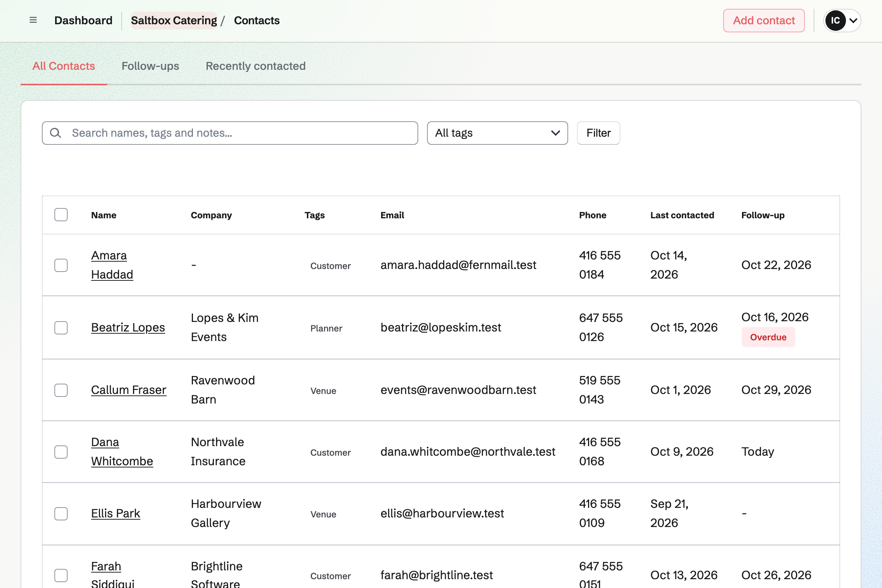882x588 pixels.
Task: Click the Last contacted column header
Action: [x=682, y=215]
